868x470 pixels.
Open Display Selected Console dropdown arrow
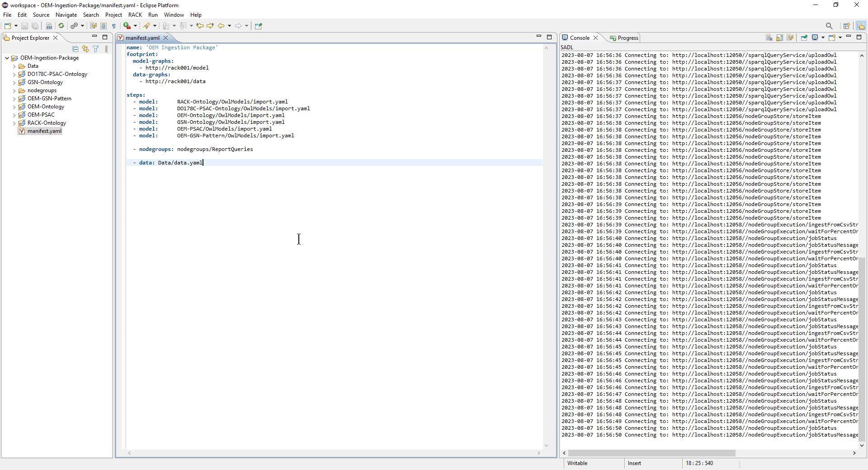point(823,38)
